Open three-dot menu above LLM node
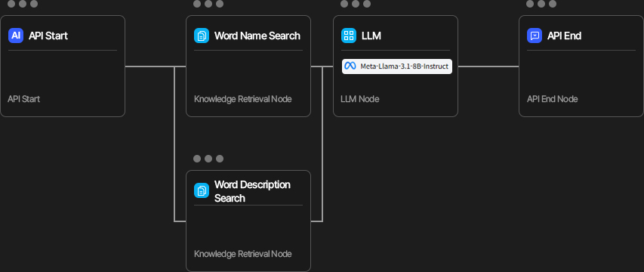Screen dimensions: 644x272 (x=356, y=4)
